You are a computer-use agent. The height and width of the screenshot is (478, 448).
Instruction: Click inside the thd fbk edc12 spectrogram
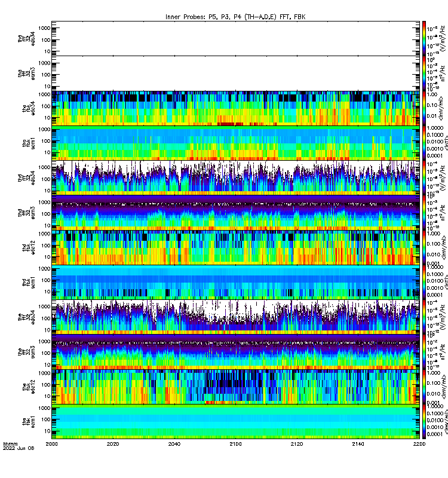[x=235, y=247]
